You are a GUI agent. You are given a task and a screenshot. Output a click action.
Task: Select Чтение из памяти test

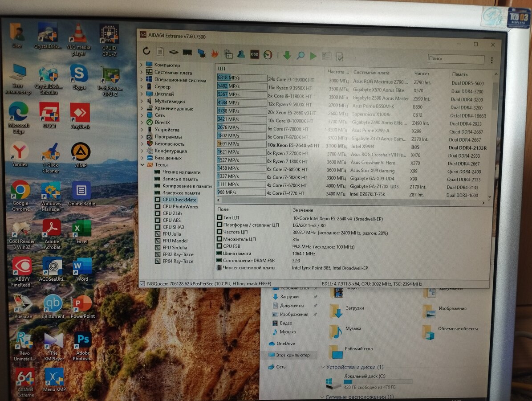coord(181,172)
